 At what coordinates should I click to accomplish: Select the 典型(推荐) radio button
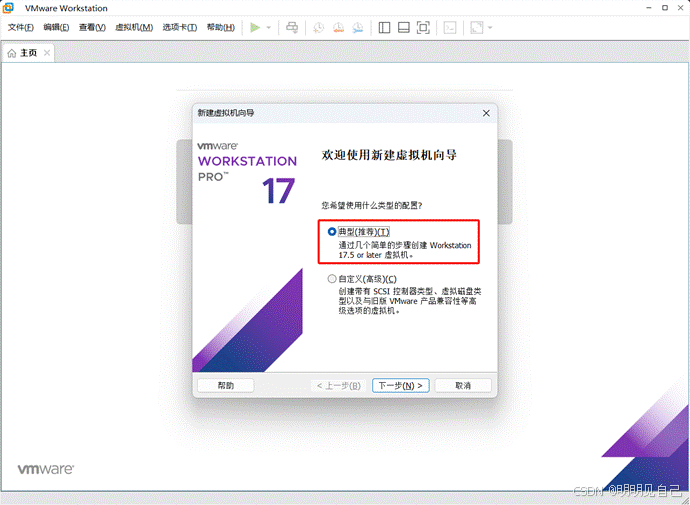point(332,232)
